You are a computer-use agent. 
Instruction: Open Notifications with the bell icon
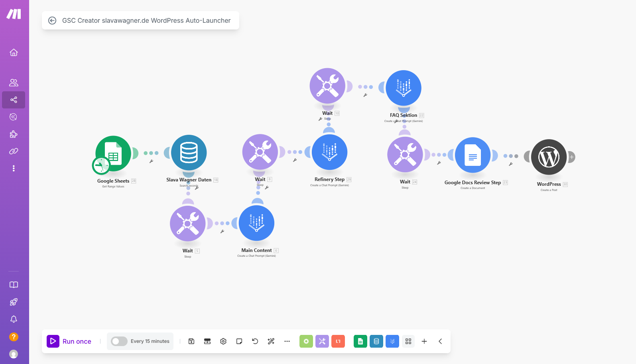[14, 319]
